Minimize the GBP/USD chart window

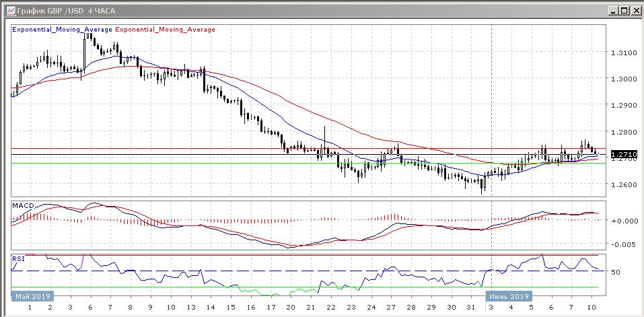[612, 11]
